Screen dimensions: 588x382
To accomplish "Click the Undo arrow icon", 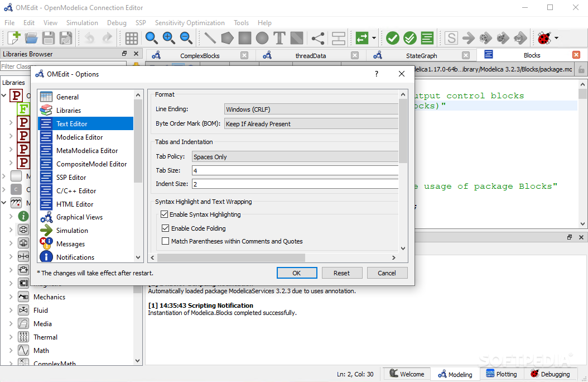I will [x=90, y=38].
